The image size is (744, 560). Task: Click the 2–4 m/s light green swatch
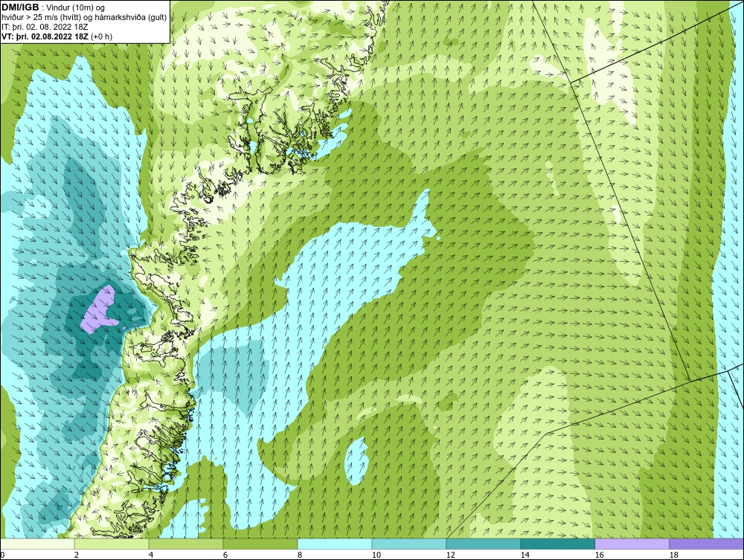[x=112, y=544]
